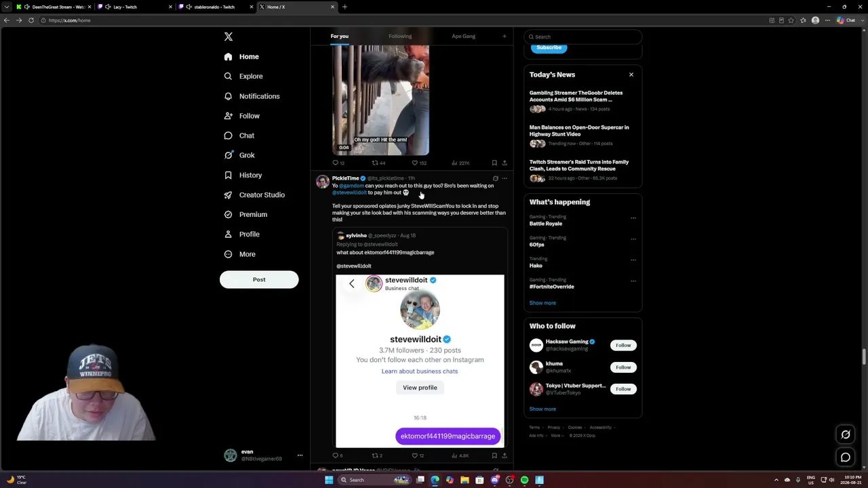Open Explore from the sidebar
The height and width of the screenshot is (488, 868).
point(243,77)
